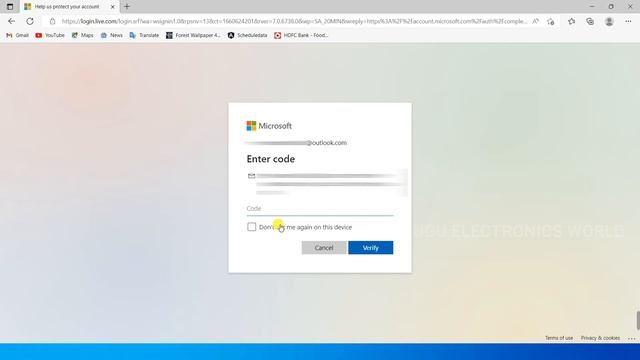Add this page to favorites with the star-plus icon
Viewport: 640px width, 360px height.
point(551,21)
